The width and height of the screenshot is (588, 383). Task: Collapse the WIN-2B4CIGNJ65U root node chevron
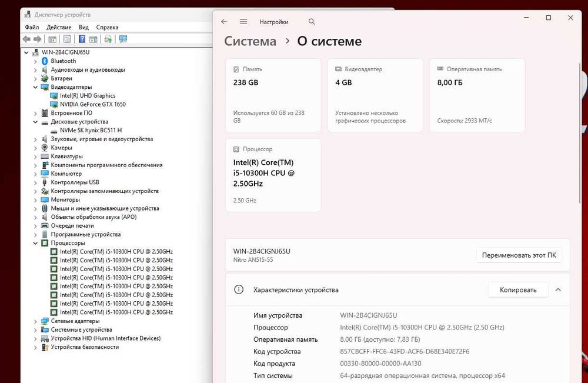pos(26,52)
